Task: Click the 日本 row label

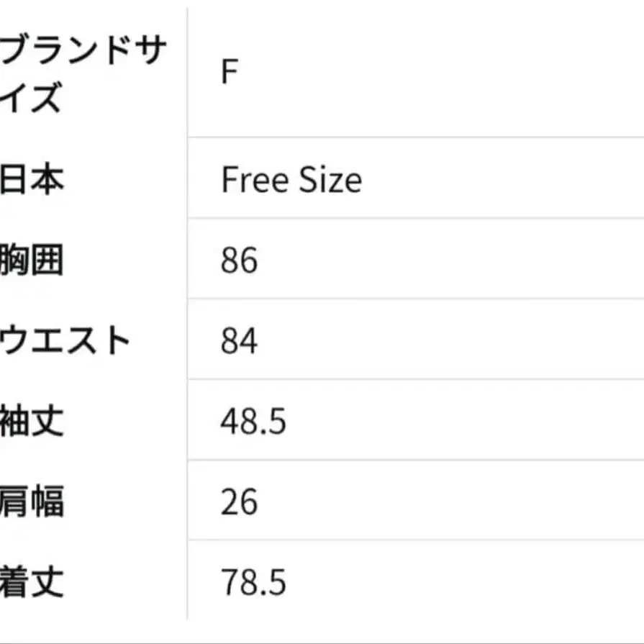Action: [32, 178]
